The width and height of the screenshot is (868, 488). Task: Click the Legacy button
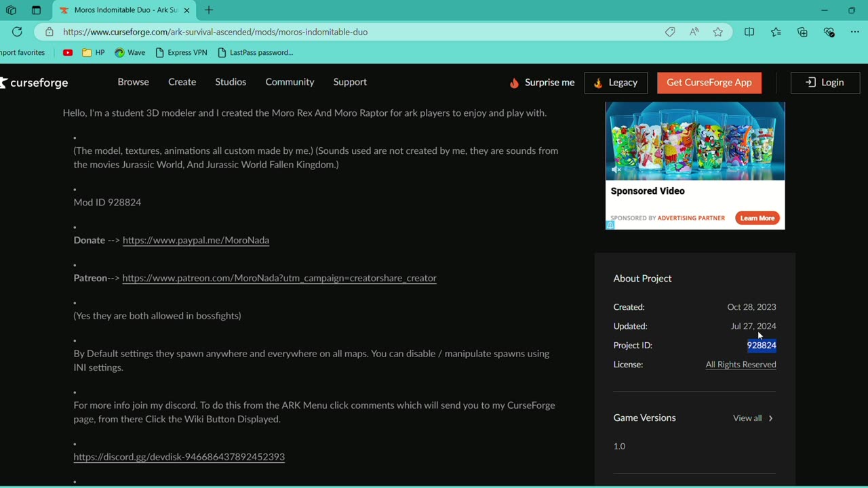coord(616,83)
